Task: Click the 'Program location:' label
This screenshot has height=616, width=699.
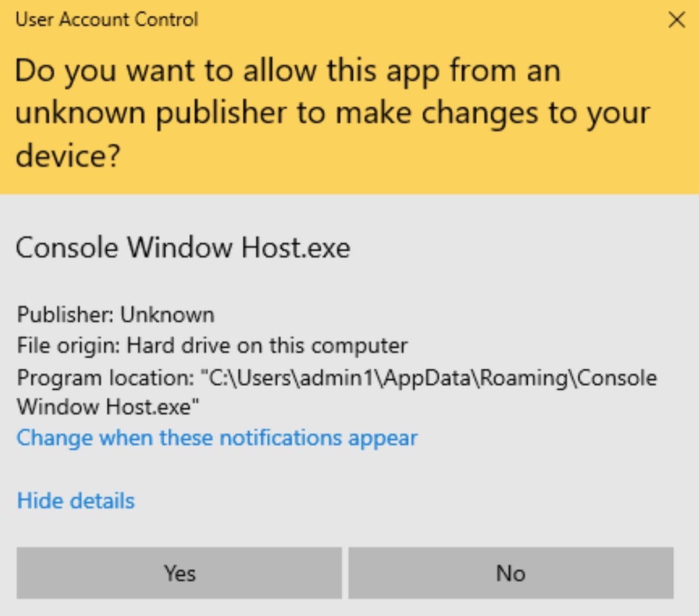Action: 106,377
